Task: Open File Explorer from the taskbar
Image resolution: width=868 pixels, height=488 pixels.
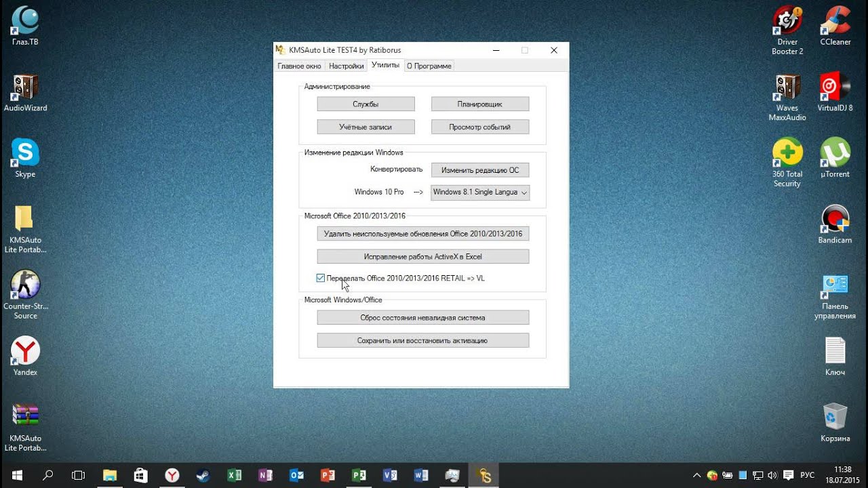Action: 110,475
